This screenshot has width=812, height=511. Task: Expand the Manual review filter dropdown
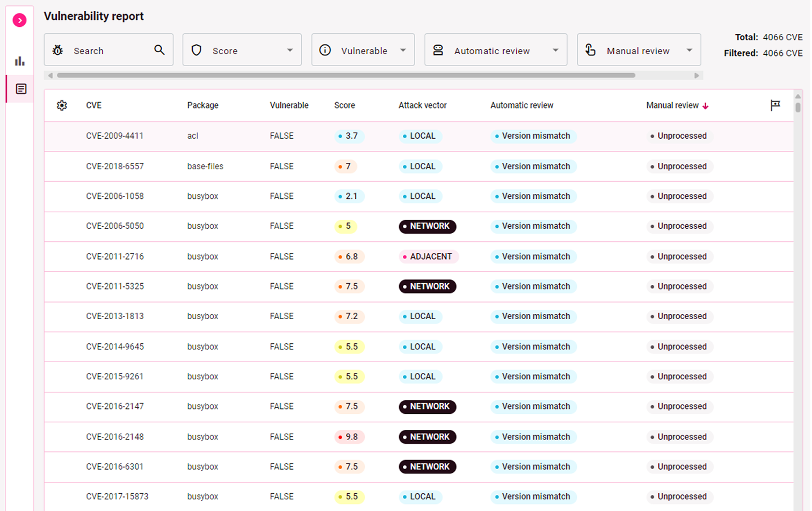point(639,50)
